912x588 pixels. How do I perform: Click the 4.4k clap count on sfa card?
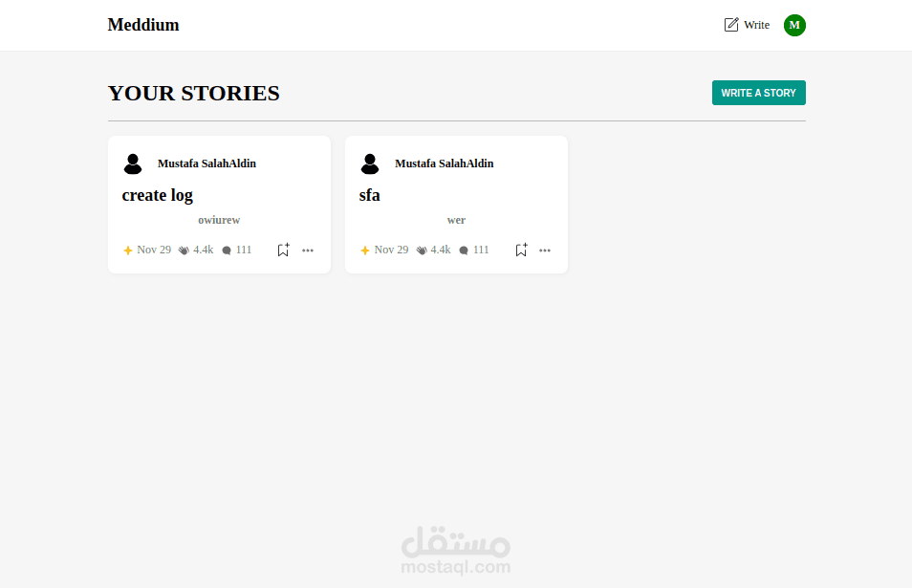coord(441,250)
